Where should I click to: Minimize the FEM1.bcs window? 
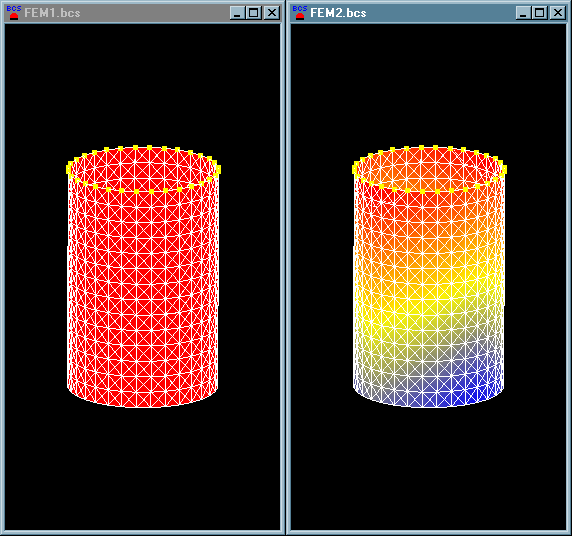click(x=237, y=13)
